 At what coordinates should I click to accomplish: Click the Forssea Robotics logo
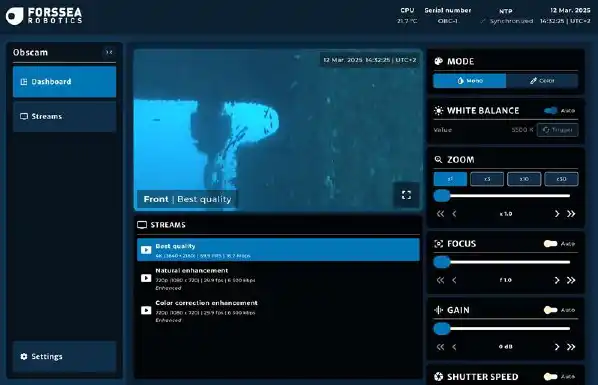(44, 16)
